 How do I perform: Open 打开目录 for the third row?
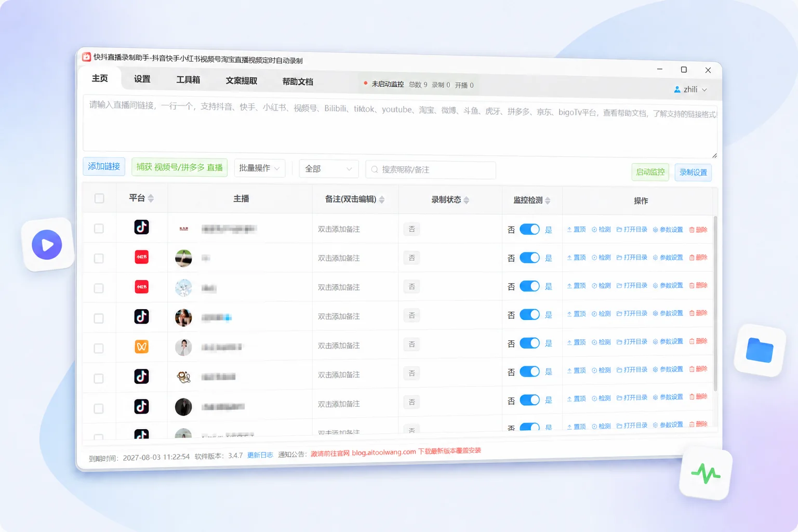point(632,286)
